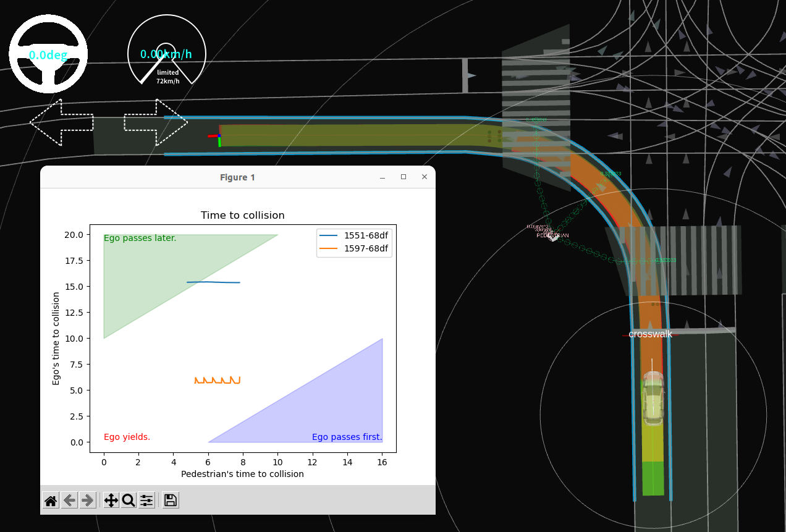Viewport: 786px width, 532px height.
Task: Maximize the Figure 1 window
Action: click(x=404, y=177)
